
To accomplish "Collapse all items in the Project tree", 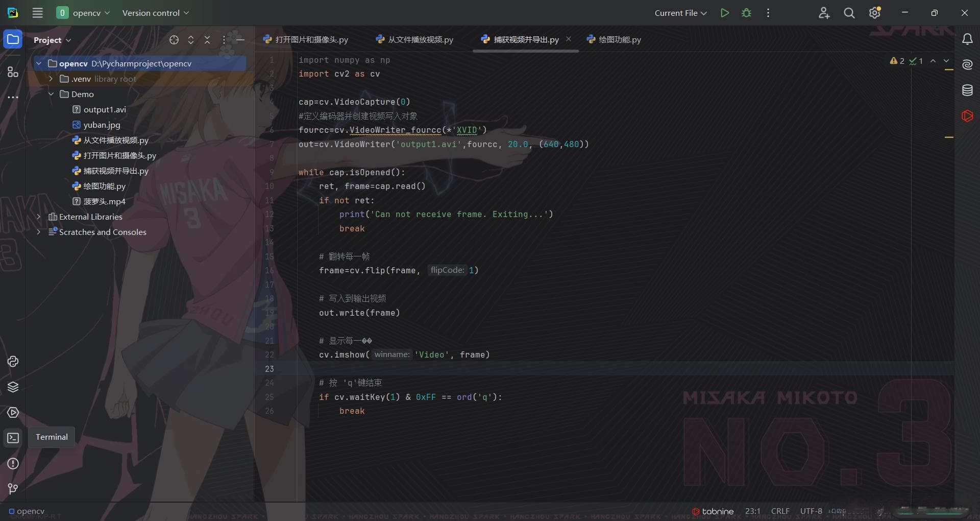I will [207, 40].
